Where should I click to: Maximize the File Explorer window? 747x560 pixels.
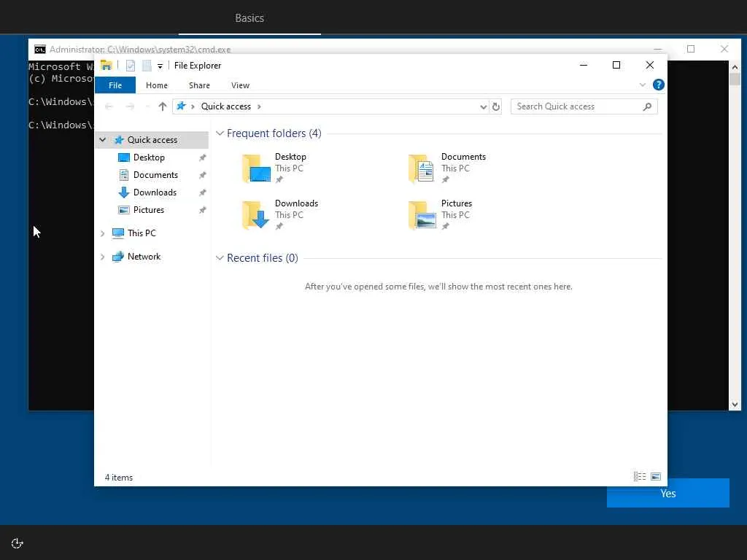pos(616,65)
